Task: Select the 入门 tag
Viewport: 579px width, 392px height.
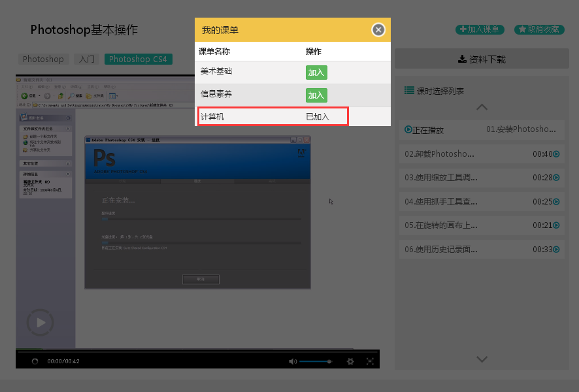Action: [87, 59]
